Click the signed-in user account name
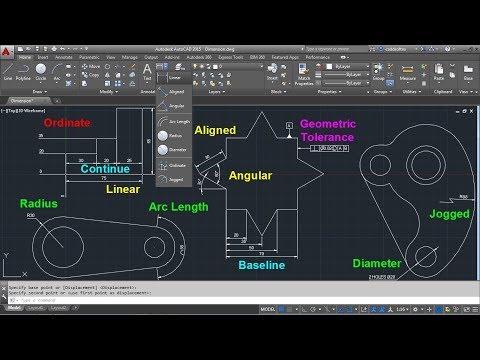Image resolution: width=480 pixels, height=360 pixels. point(396,49)
